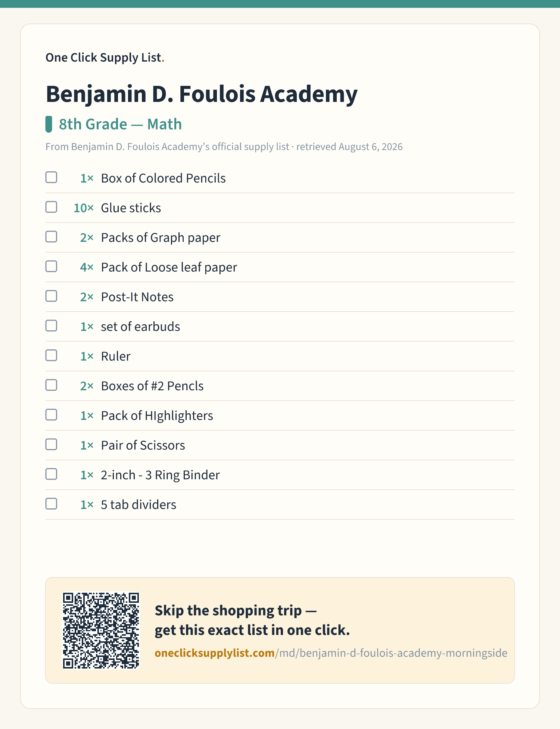Screen dimensions: 560x729
Task: Check the Pack of HIghlighters checkbox
Action: point(51,415)
